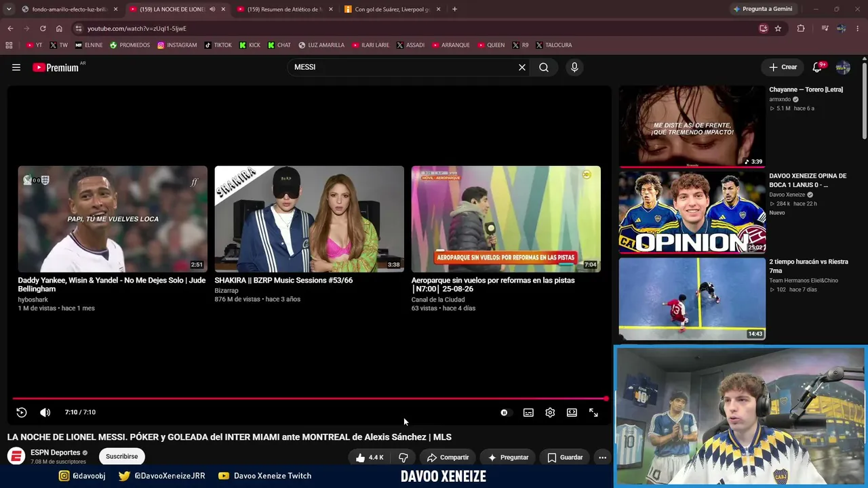Switch the player to theater mode
868x488 pixels.
(x=572, y=412)
